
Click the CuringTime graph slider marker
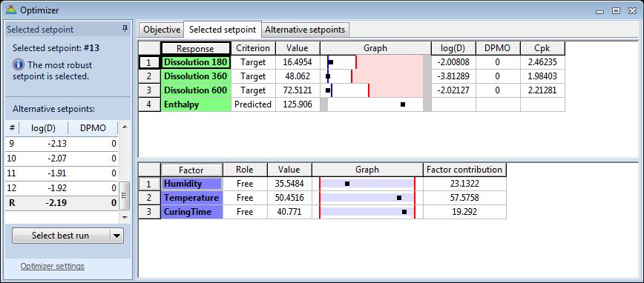click(404, 212)
